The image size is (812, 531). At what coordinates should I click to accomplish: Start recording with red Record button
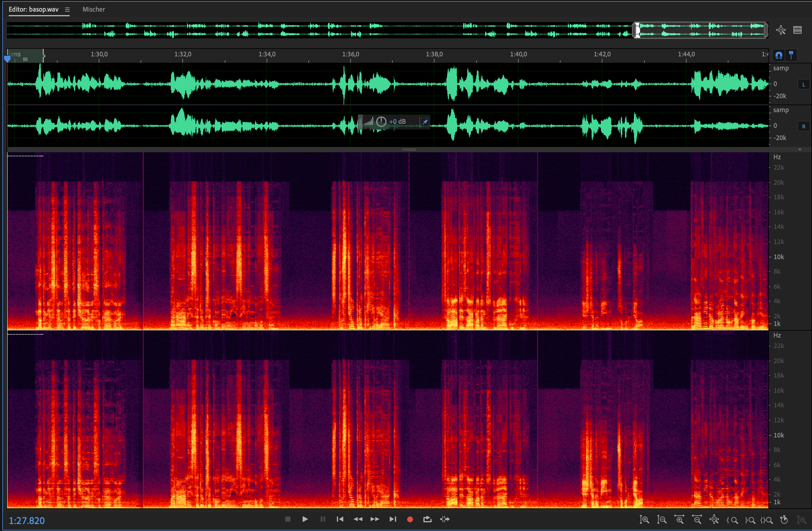coord(410,519)
